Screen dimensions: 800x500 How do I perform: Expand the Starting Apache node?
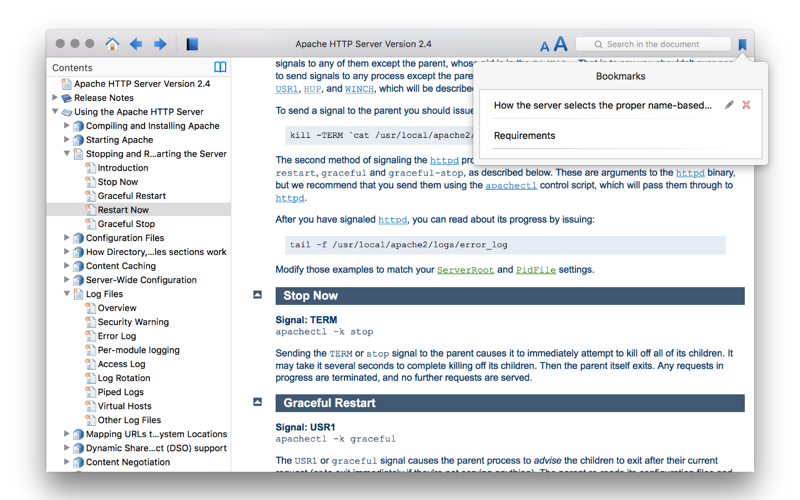coord(67,139)
